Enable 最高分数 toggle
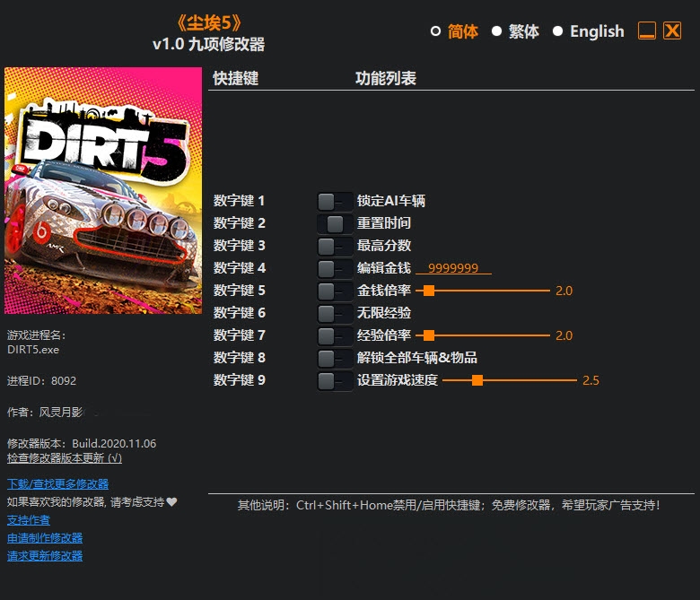Viewport: 700px width, 600px height. click(x=335, y=247)
